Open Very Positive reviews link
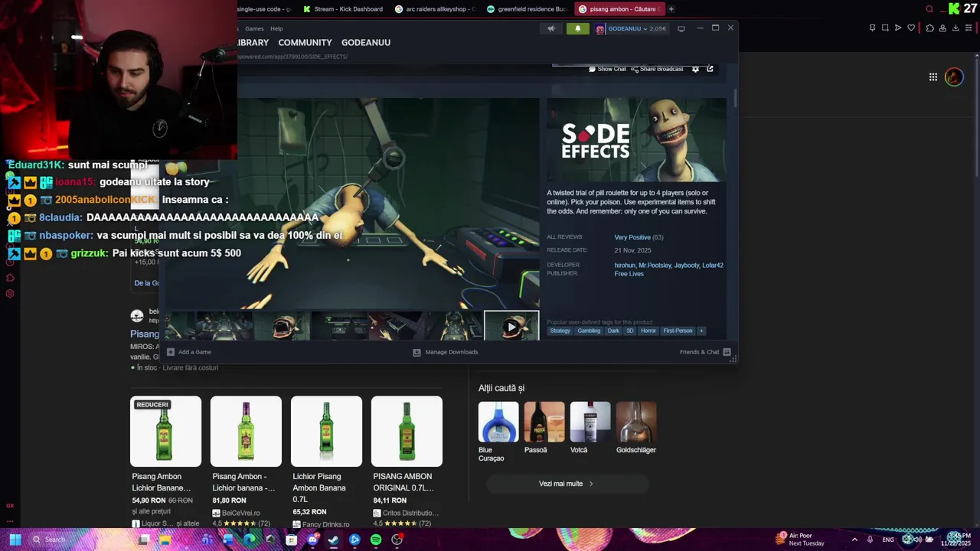 point(632,237)
